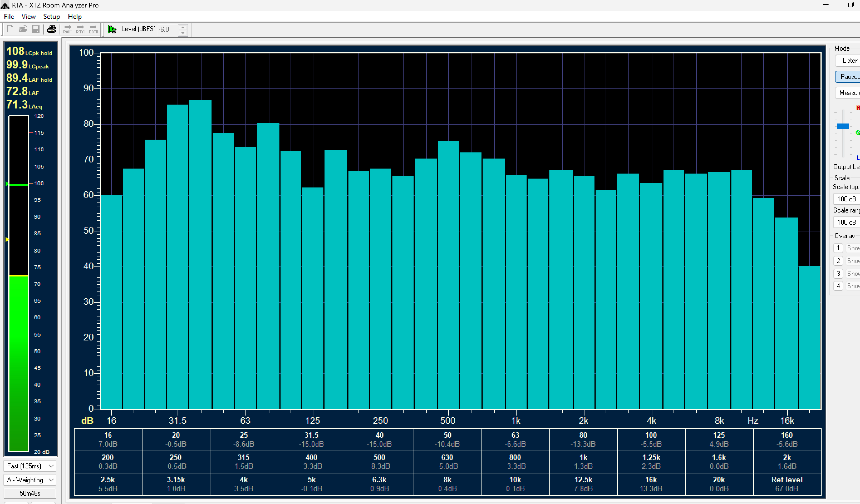This screenshot has height=504, width=860.
Task: Toggle the green function generator icon
Action: (x=112, y=29)
